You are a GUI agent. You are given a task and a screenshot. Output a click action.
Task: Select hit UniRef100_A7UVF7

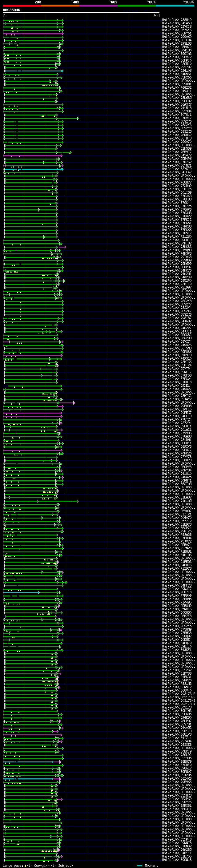tap(177, 118)
